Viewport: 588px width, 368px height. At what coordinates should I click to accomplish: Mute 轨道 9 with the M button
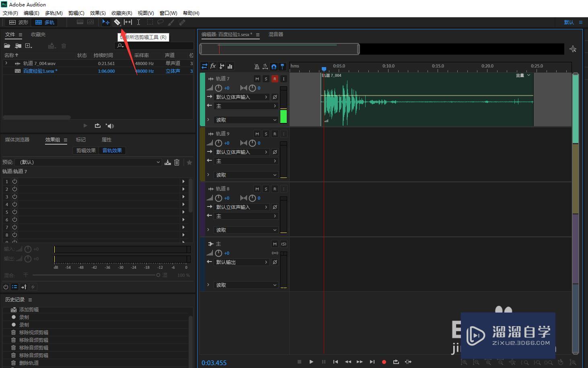point(257,134)
